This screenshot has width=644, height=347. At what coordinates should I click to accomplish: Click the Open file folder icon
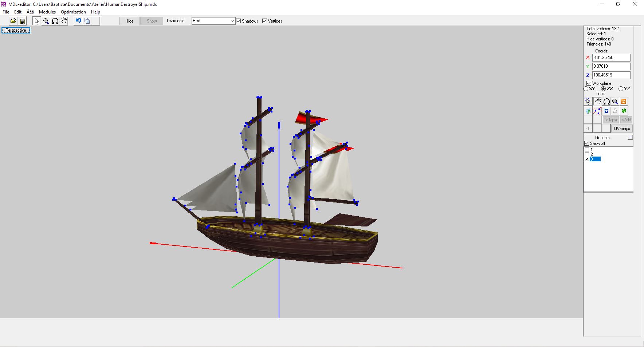13,21
